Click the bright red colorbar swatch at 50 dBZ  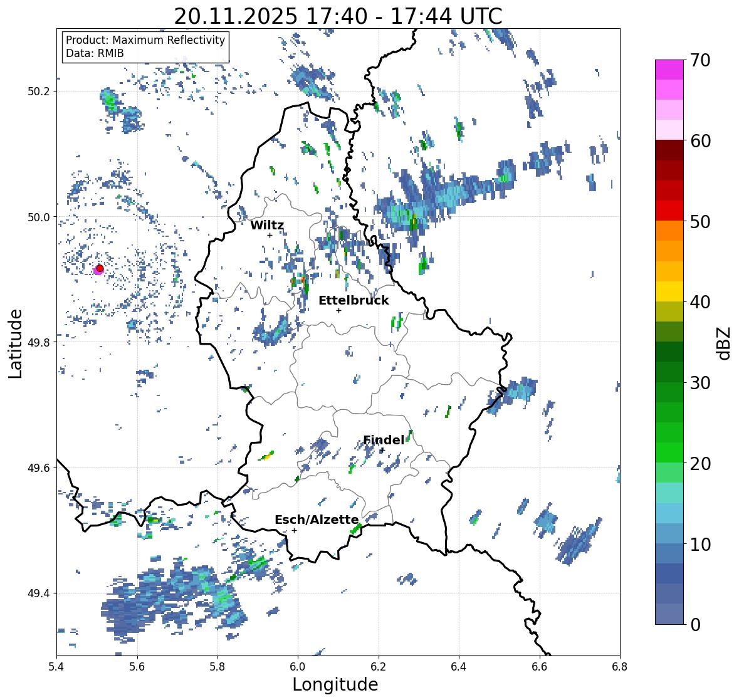(x=669, y=211)
